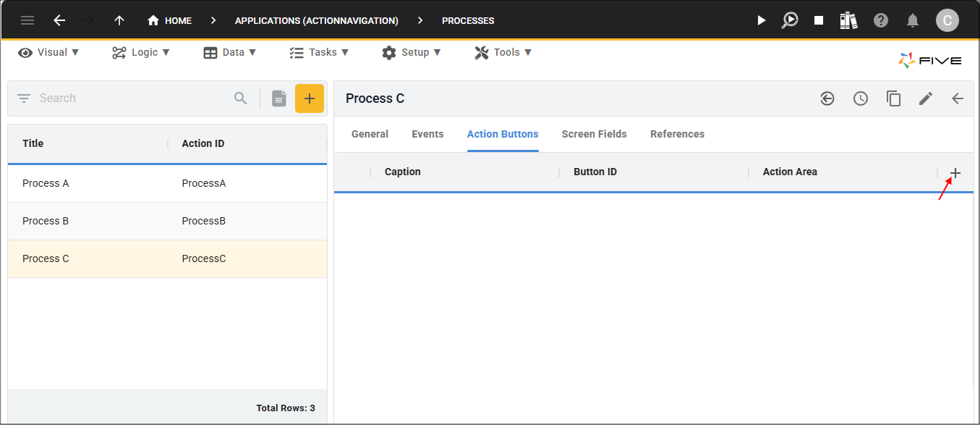Viewport: 980px width, 425px height.
Task: Expand the Visual menu dropdown
Action: tap(48, 52)
